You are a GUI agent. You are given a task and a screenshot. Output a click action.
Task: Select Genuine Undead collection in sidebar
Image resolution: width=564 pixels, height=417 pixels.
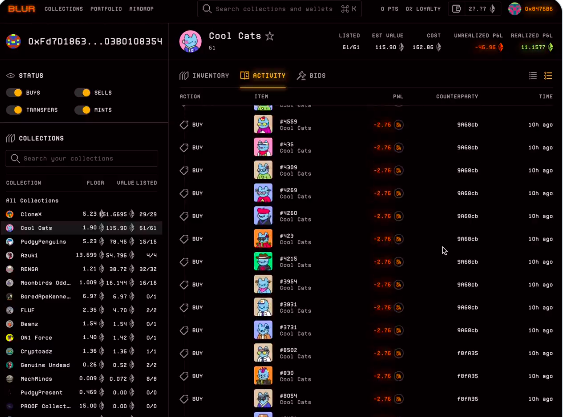[82, 365]
